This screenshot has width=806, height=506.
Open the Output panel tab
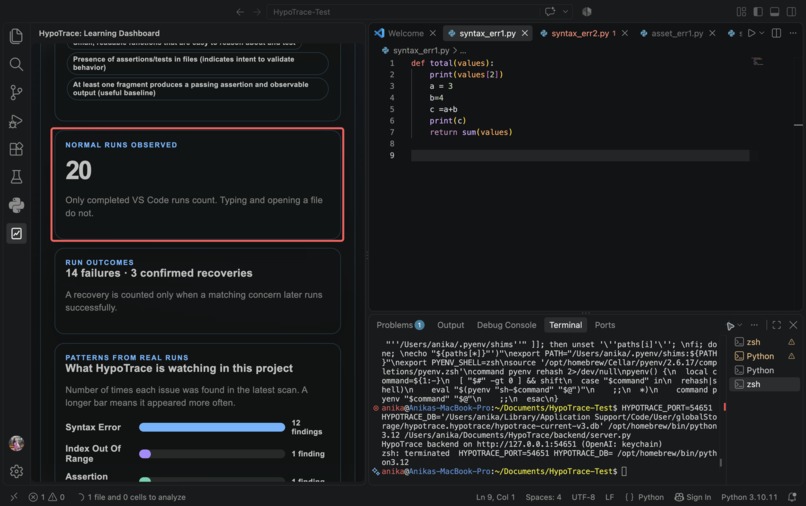tap(450, 325)
